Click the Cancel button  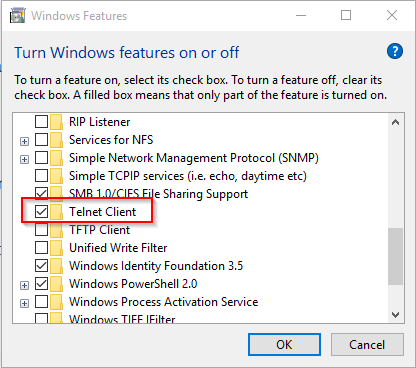click(x=367, y=345)
